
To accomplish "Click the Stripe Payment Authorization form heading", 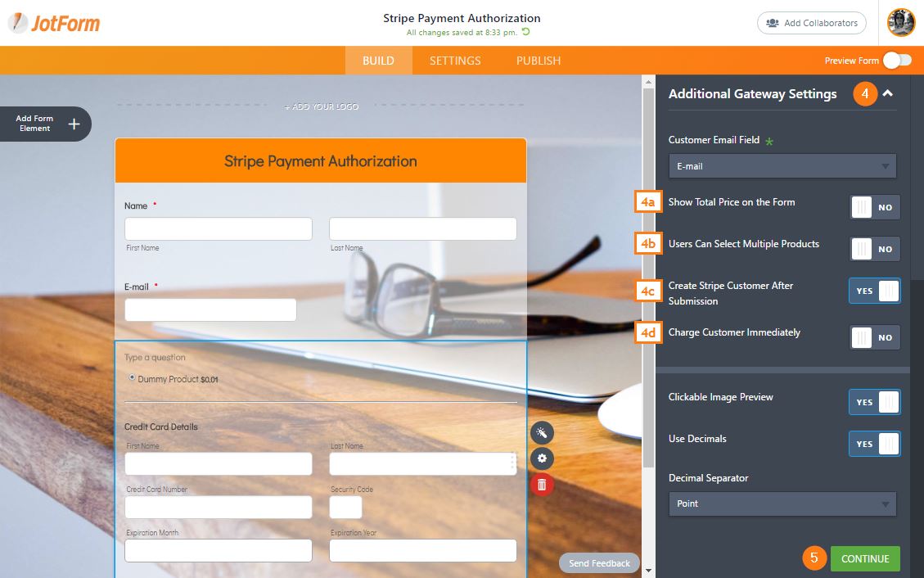I will (321, 160).
